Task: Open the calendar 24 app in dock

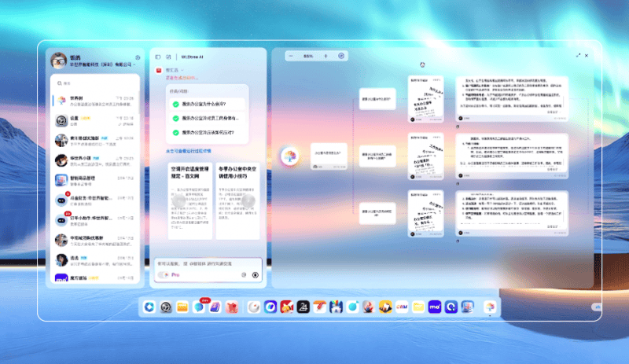Action: (301, 307)
